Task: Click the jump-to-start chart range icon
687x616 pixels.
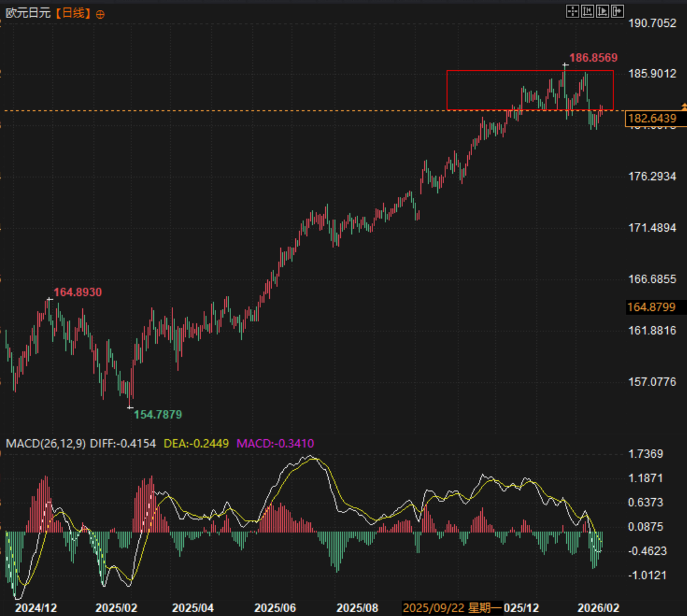Action: click(587, 11)
